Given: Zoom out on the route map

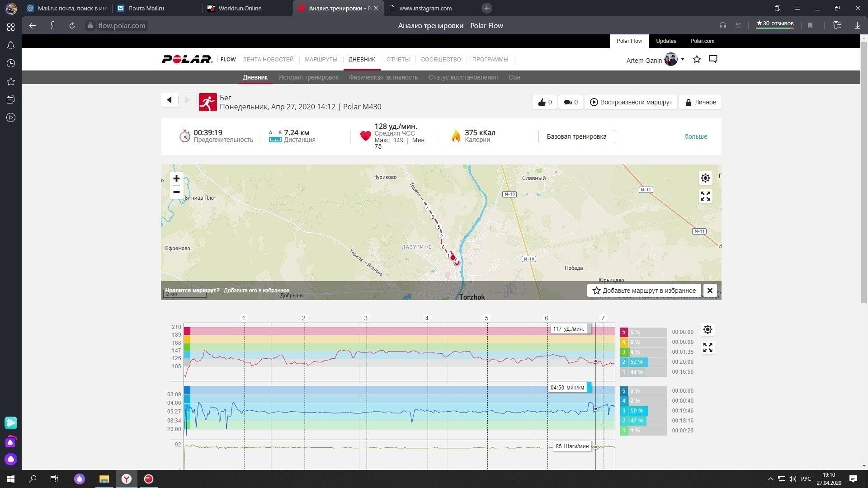Looking at the screenshot, I should coord(176,192).
